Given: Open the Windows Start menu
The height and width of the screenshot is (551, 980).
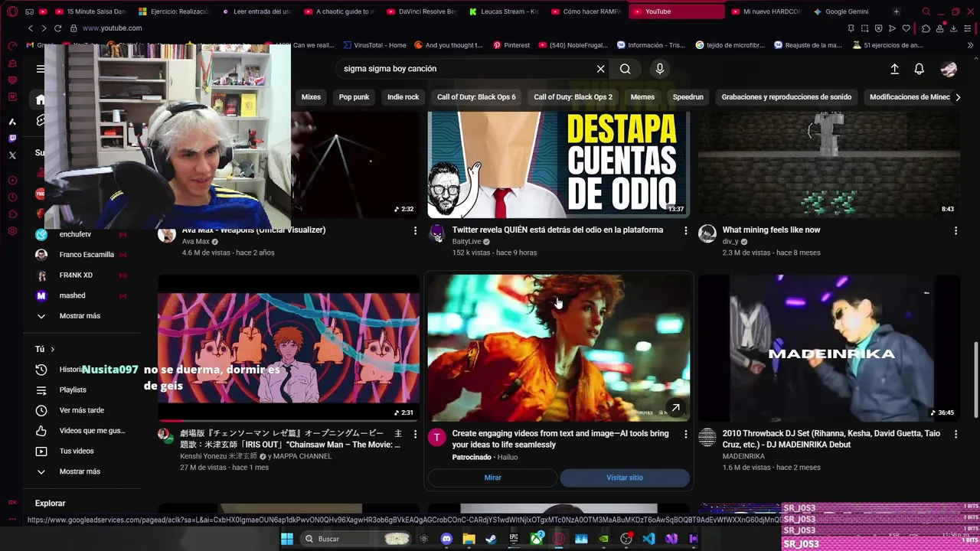Looking at the screenshot, I should click(287, 539).
